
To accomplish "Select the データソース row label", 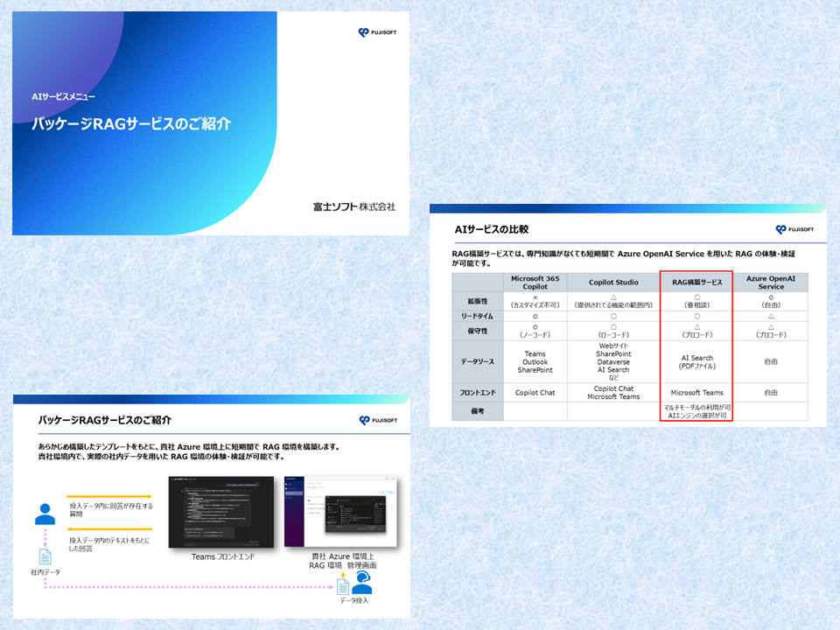I will (x=477, y=360).
